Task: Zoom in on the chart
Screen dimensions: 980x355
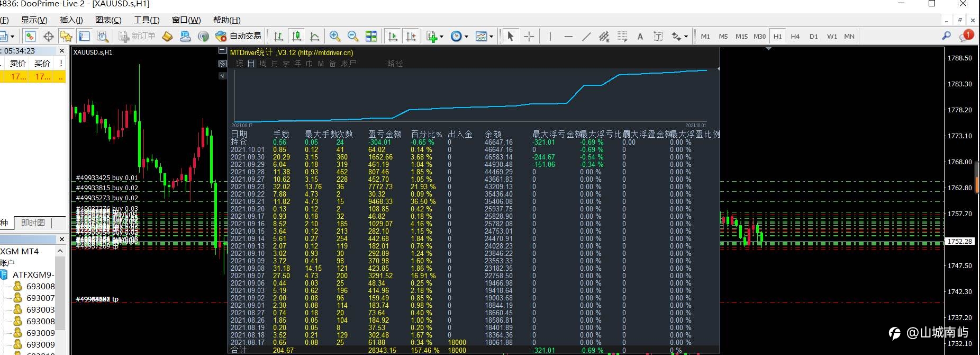Action: [334, 36]
